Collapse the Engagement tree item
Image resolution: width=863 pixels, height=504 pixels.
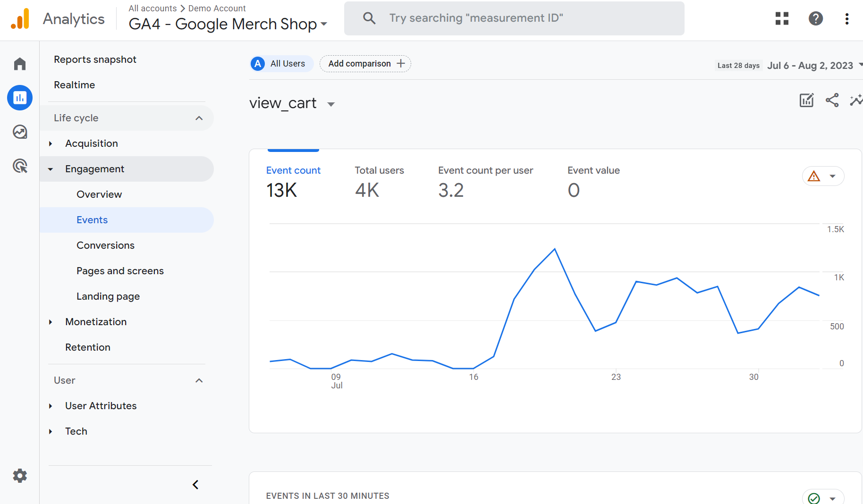click(51, 169)
